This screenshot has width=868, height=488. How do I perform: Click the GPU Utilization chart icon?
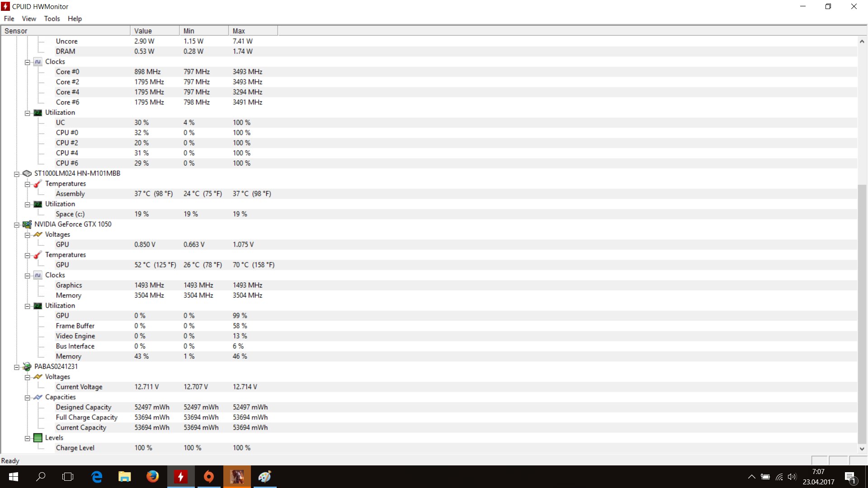point(38,306)
